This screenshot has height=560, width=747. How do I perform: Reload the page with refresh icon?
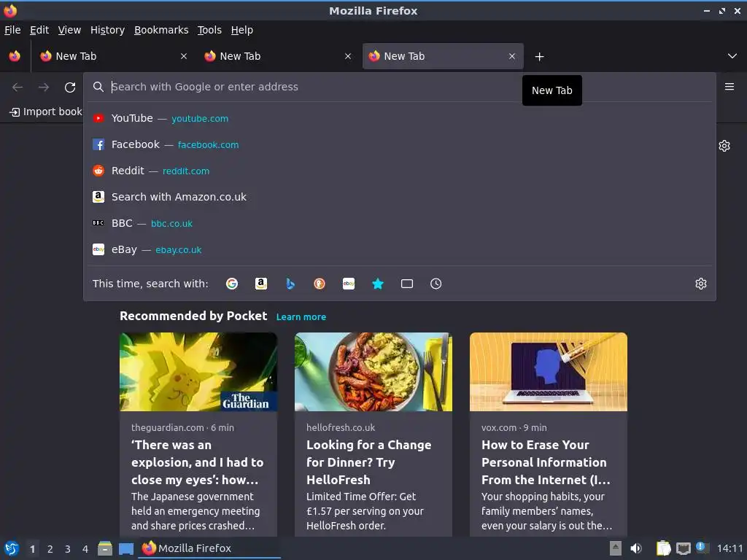(70, 87)
